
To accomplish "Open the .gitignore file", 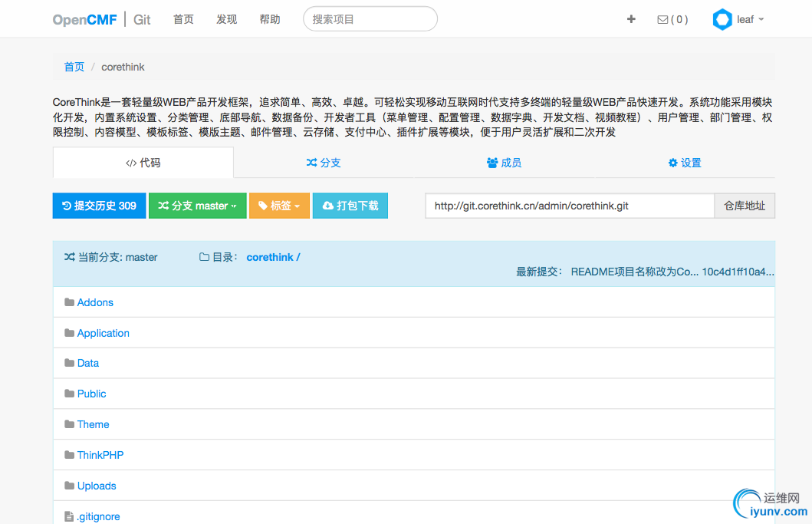I will tap(98, 516).
